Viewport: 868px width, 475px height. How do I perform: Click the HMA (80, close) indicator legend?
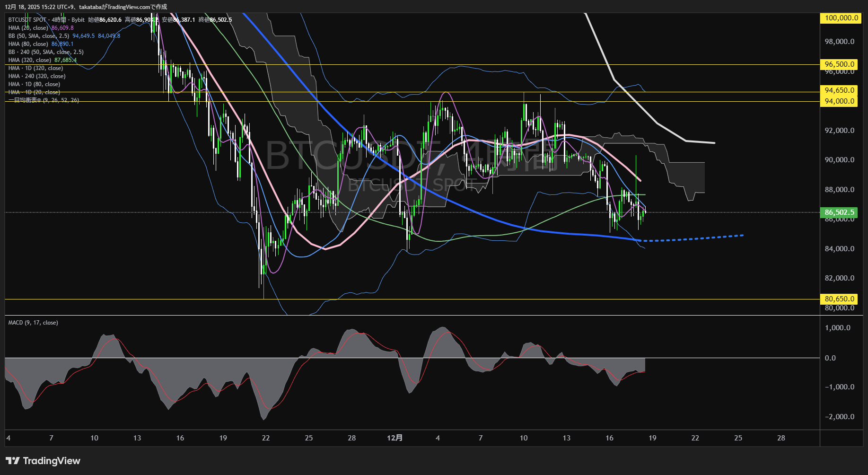click(28, 44)
